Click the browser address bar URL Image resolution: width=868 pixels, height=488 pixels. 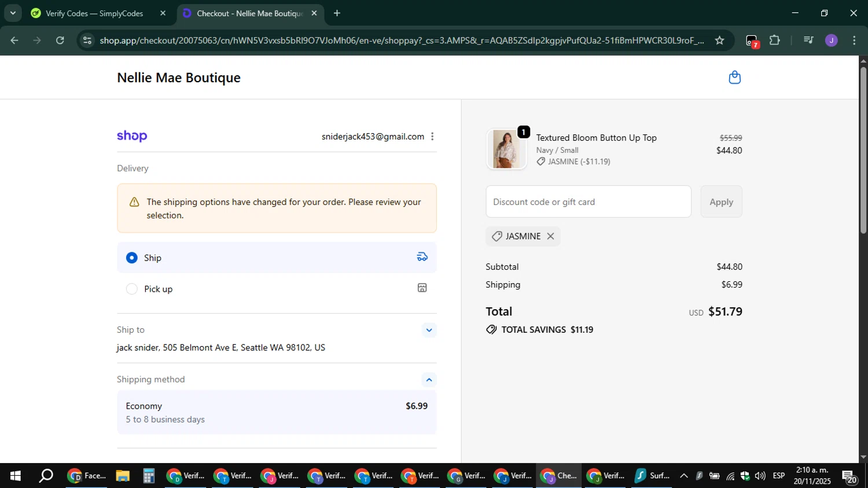click(x=402, y=41)
